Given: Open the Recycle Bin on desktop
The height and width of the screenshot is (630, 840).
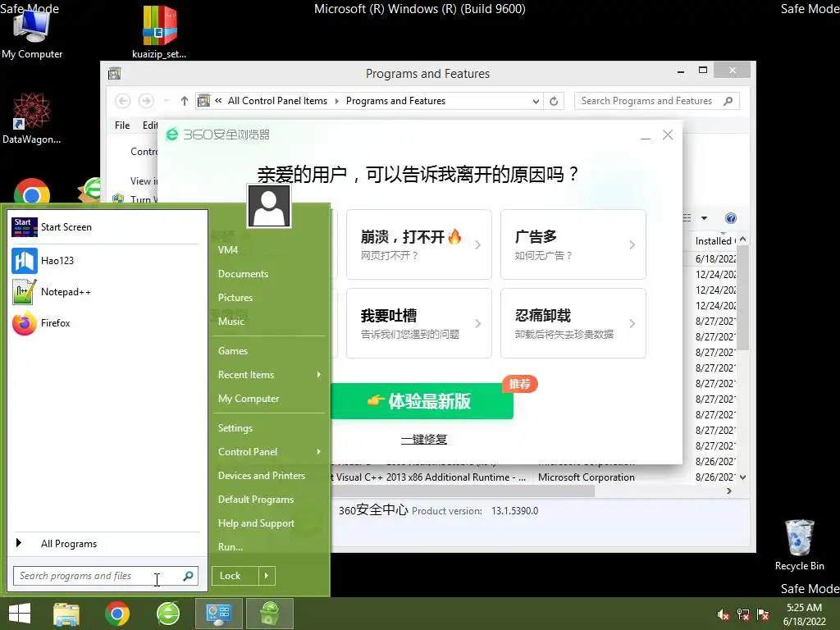Looking at the screenshot, I should [799, 545].
